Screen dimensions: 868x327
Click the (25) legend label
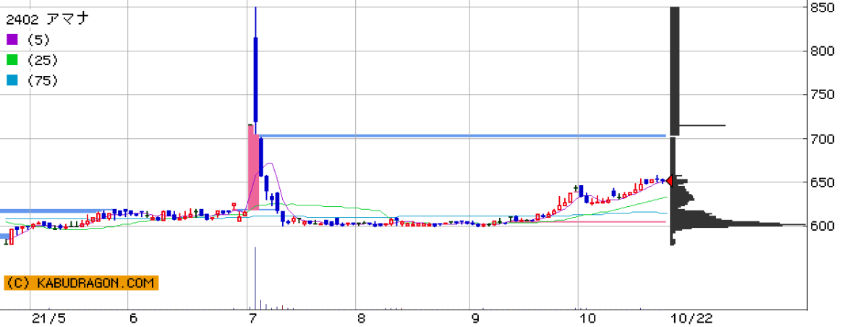click(42, 61)
